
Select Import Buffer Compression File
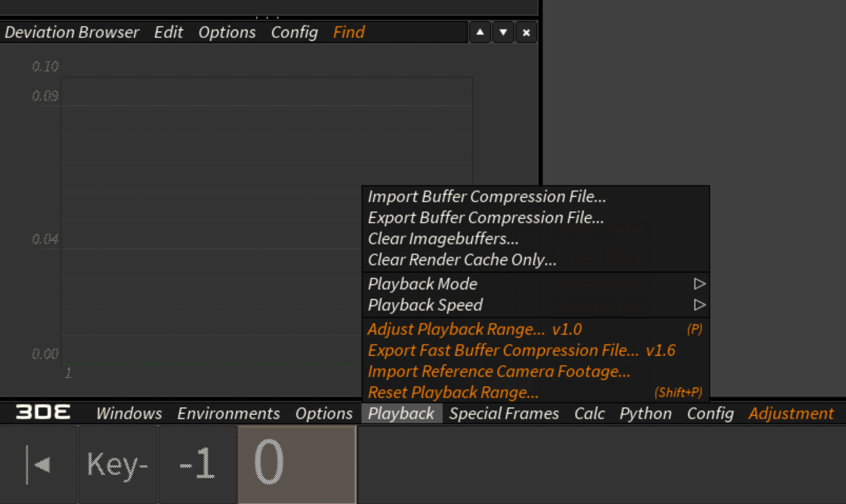tap(487, 197)
